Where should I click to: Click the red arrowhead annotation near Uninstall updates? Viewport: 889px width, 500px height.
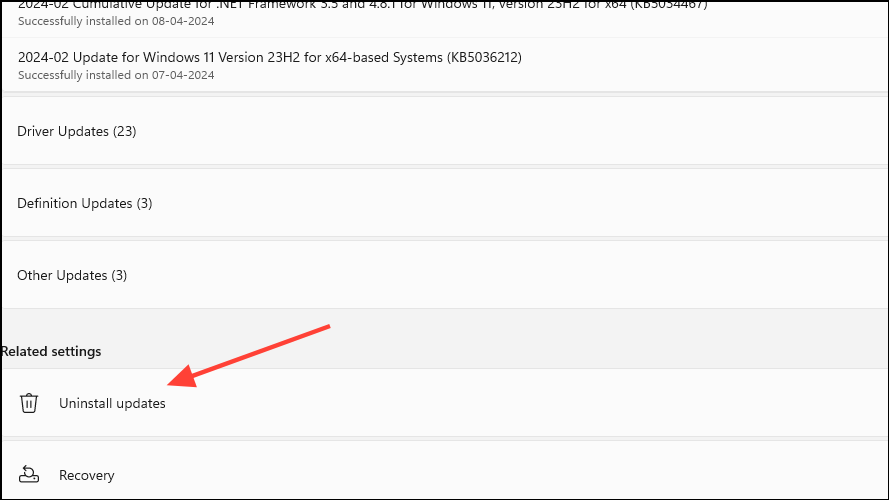point(183,376)
